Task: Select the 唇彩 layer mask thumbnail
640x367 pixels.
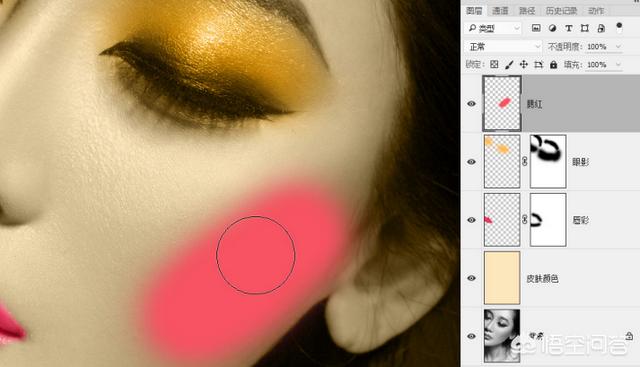Action: pos(548,220)
